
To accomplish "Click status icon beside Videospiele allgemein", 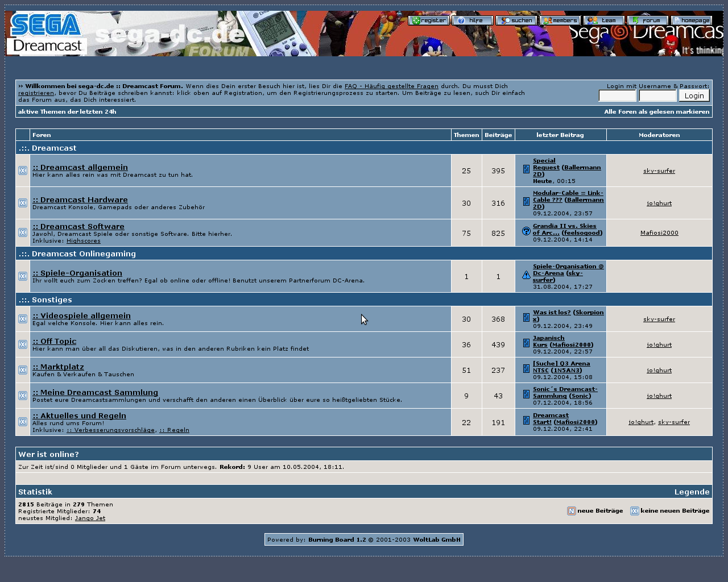I will (x=23, y=319).
